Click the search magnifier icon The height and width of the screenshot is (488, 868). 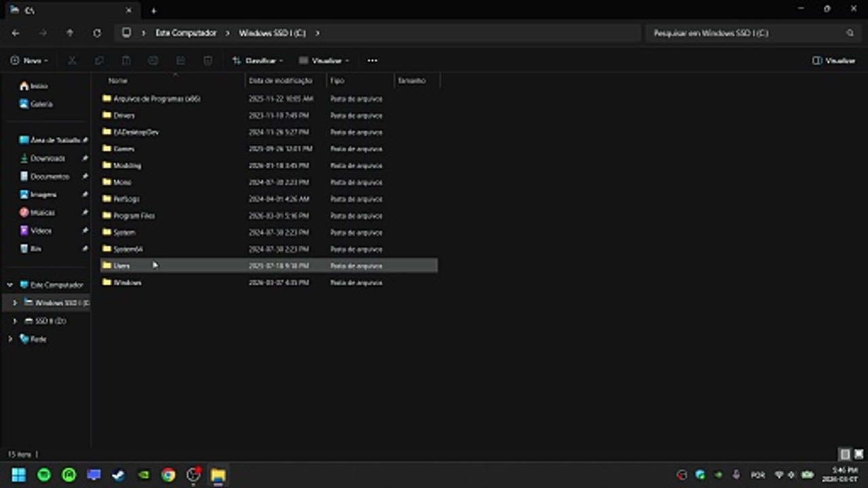click(x=850, y=33)
